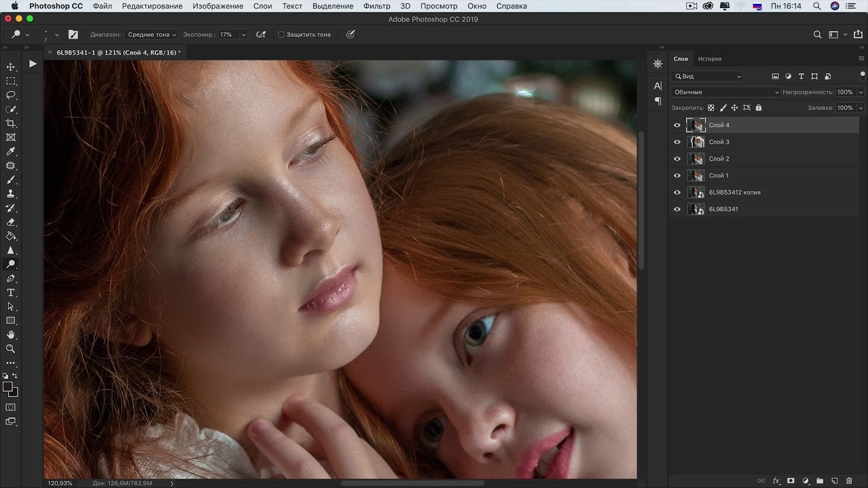Create a new layer group

pos(820,481)
